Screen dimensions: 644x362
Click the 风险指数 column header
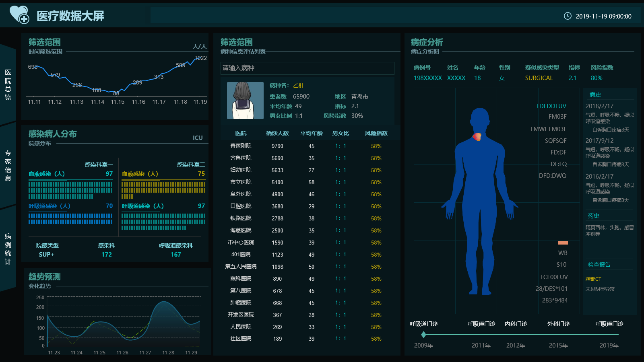376,133
